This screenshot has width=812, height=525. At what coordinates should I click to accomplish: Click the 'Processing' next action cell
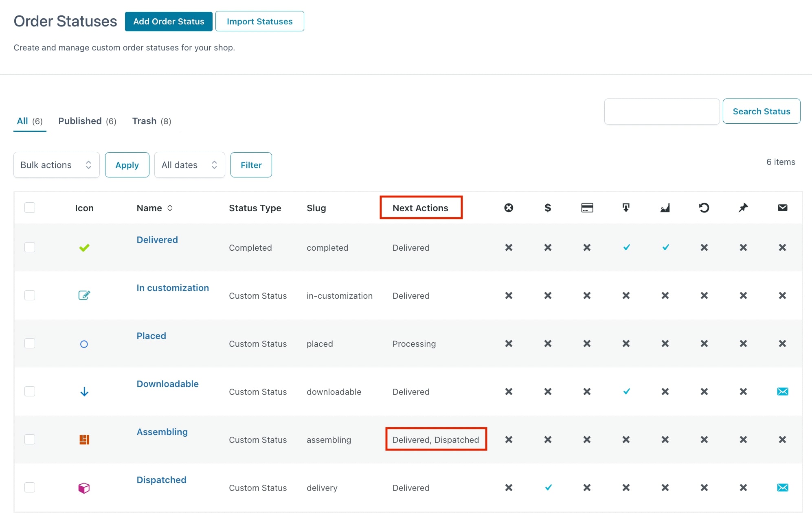pos(414,344)
